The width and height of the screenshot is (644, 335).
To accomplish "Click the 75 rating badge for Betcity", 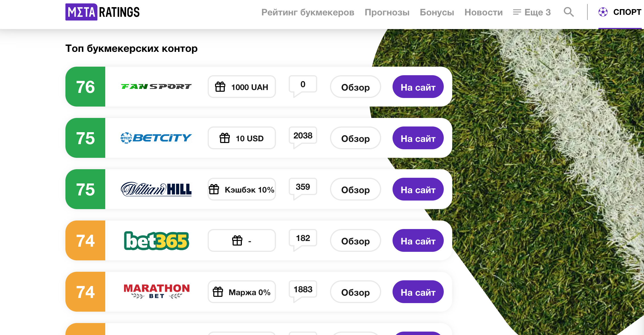I will click(x=85, y=138).
